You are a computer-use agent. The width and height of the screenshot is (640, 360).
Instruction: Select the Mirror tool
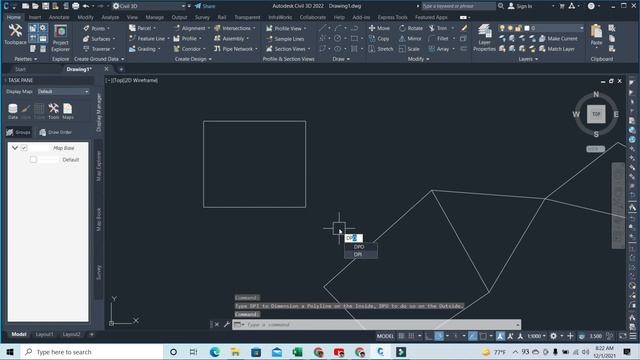[410, 39]
